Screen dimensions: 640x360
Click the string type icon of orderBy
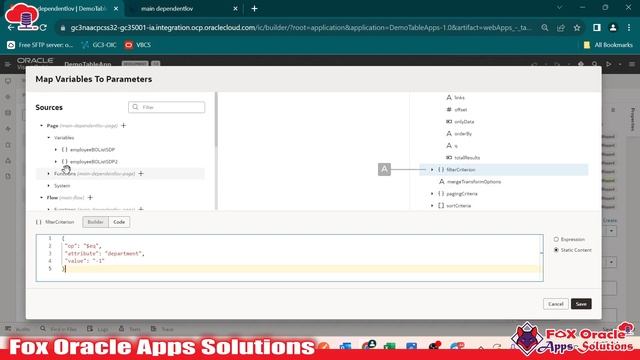point(449,133)
